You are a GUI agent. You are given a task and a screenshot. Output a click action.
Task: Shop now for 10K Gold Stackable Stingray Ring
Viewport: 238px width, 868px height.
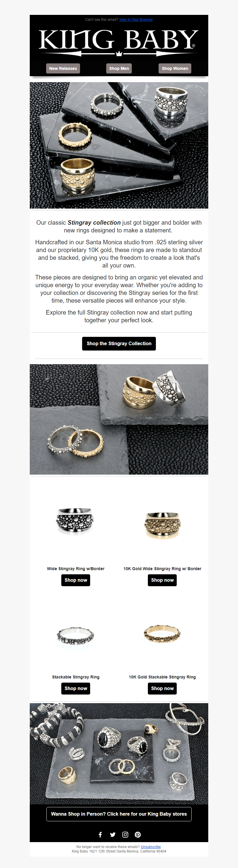point(162,688)
